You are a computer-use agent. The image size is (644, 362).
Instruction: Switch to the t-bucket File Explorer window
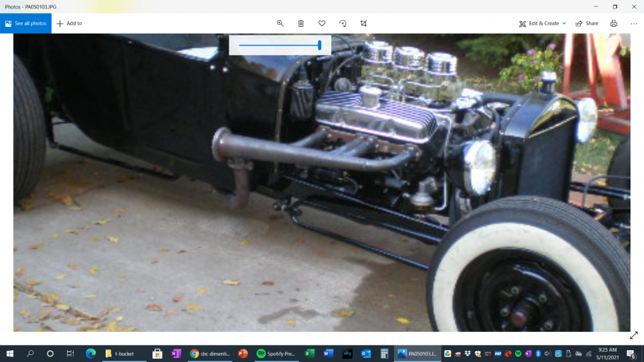(125, 353)
